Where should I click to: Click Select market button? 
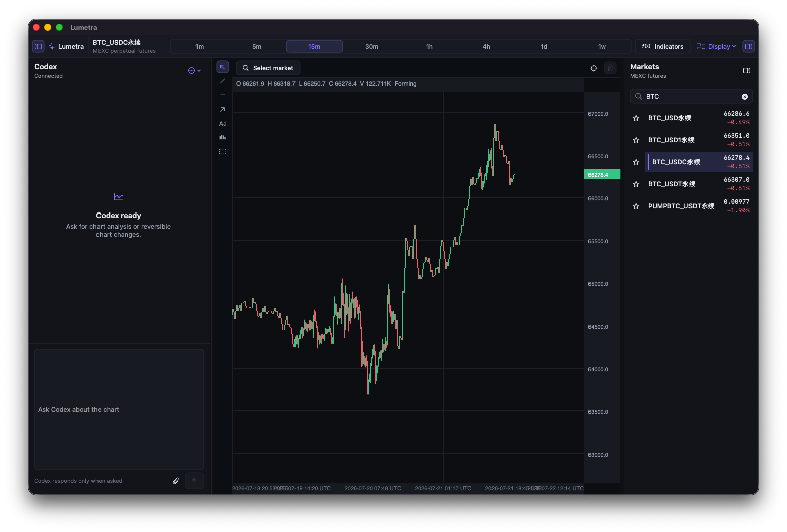point(268,68)
